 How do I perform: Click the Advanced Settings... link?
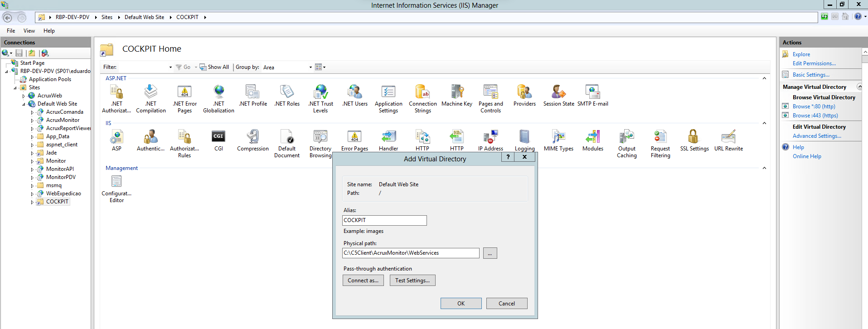click(817, 136)
